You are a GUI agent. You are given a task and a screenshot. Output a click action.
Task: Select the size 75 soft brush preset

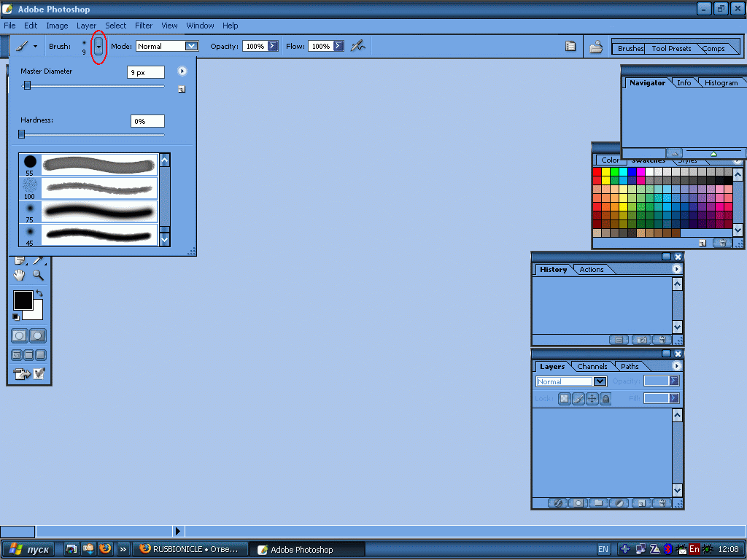point(88,211)
